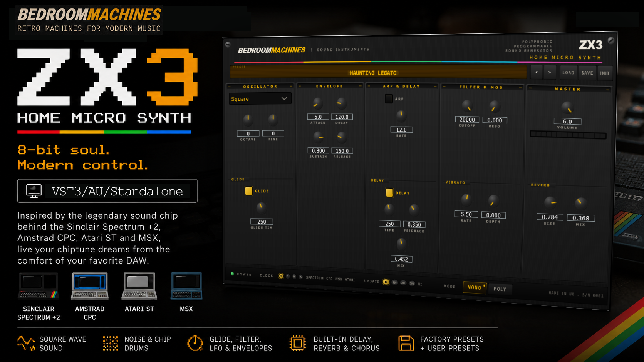The width and height of the screenshot is (644, 362).
Task: Set update rate to 50 Hz
Action: click(x=386, y=282)
